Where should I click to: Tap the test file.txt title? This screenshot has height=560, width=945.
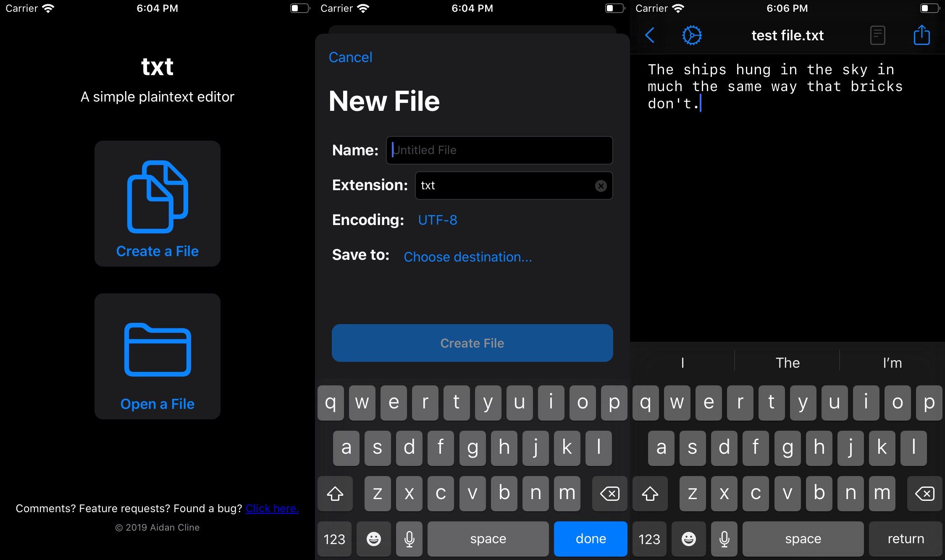(787, 35)
